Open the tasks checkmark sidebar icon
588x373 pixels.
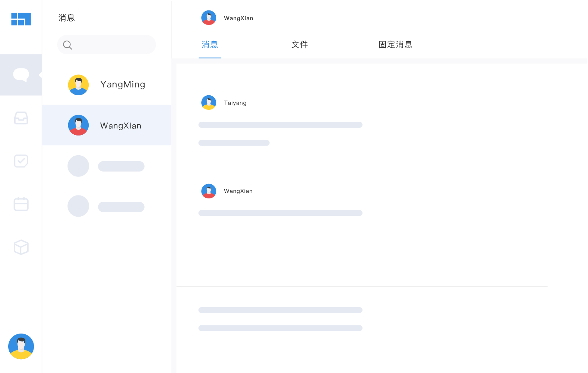pyautogui.click(x=21, y=161)
